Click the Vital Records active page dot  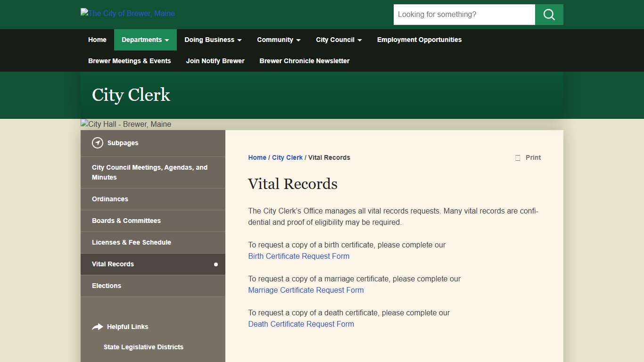(216, 264)
